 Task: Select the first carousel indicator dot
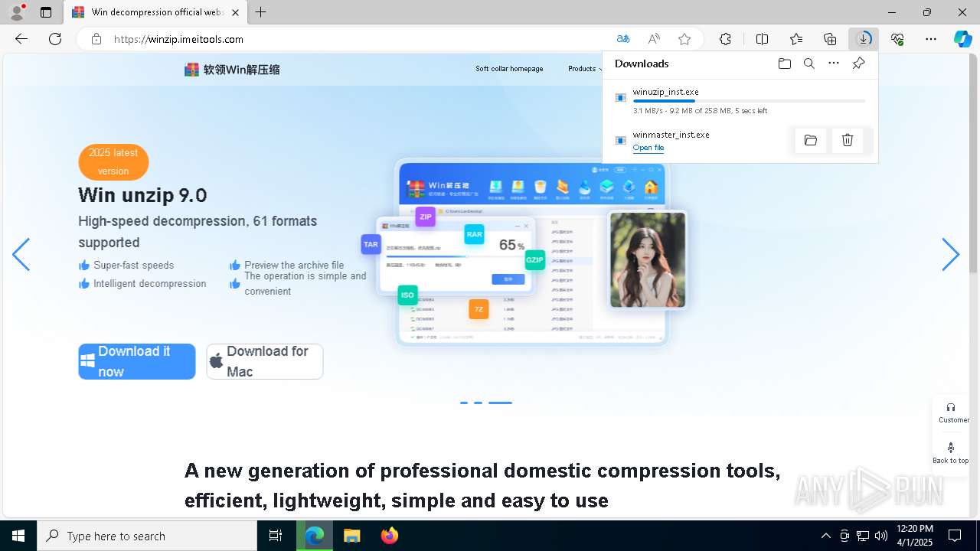[464, 403]
